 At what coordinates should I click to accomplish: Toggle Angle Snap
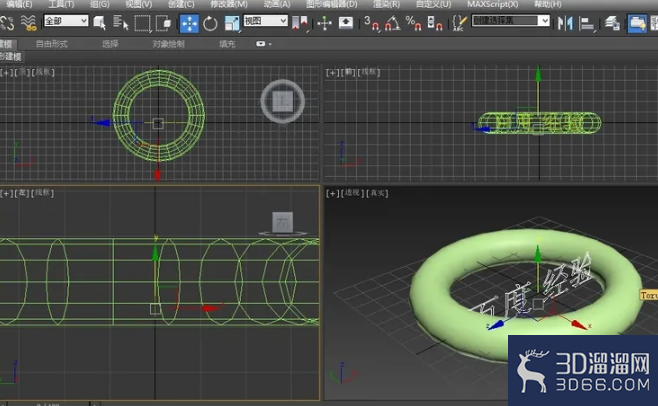(x=393, y=23)
